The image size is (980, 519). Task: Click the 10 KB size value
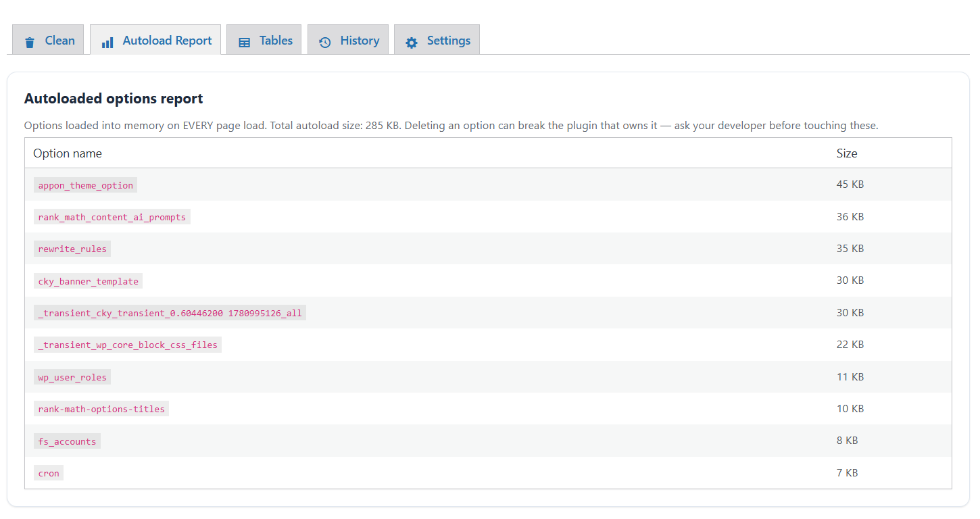[850, 408]
